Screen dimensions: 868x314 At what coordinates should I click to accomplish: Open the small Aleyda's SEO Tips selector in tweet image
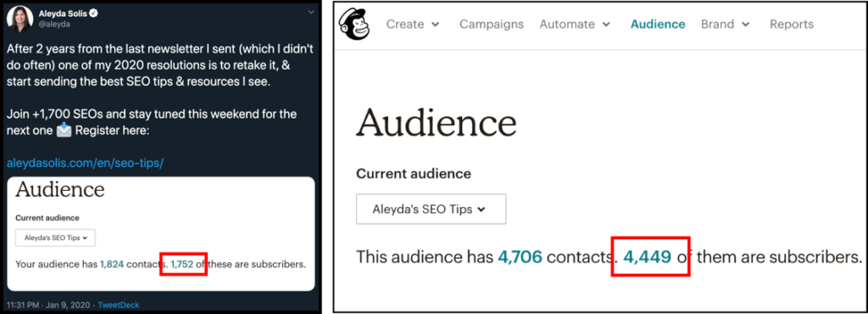tap(55, 238)
